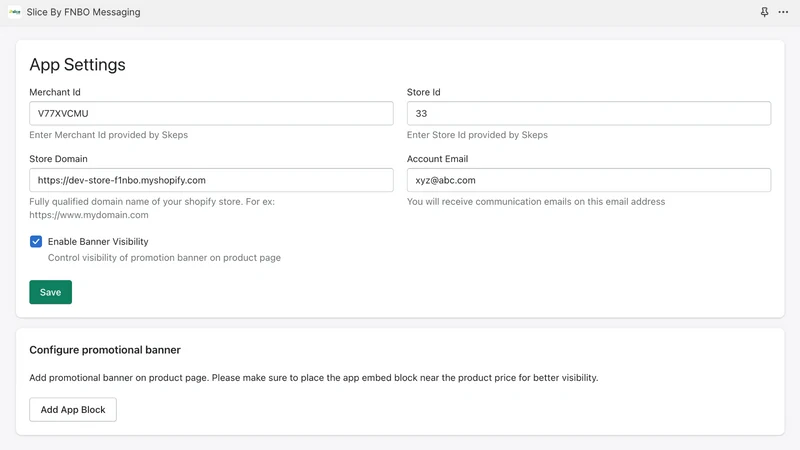Open the three-dot more options menu

pos(783,12)
